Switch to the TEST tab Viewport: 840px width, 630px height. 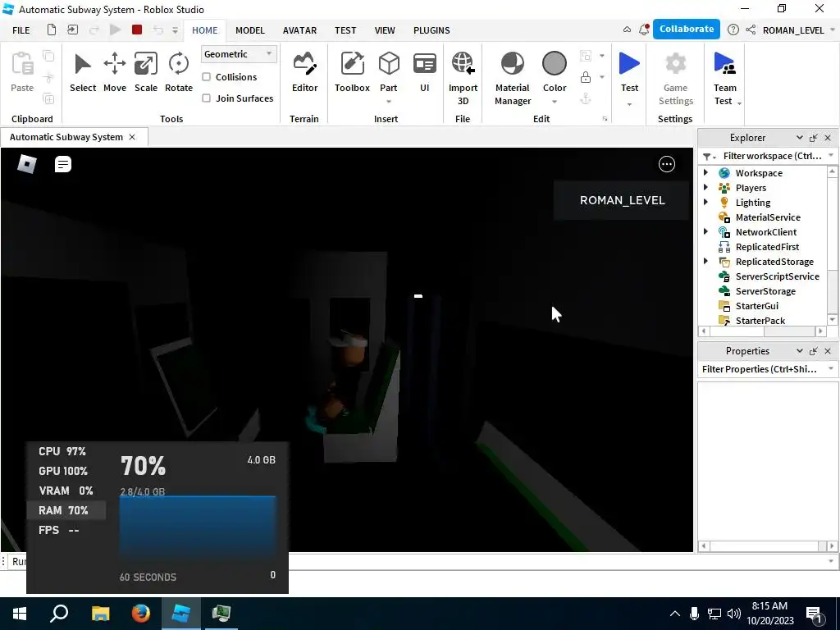pos(345,30)
